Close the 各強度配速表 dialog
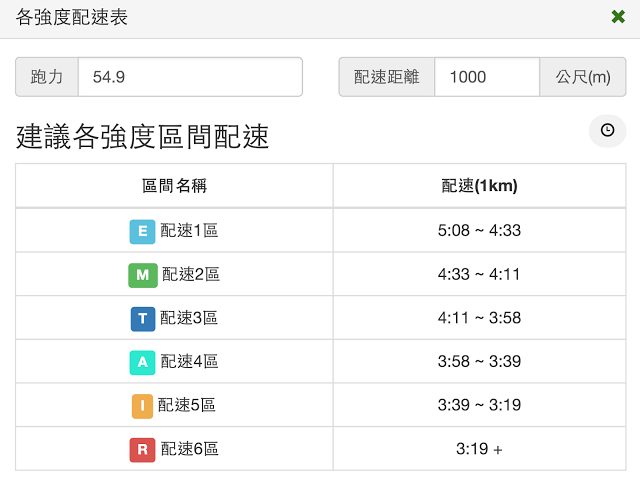640x484 pixels. tap(618, 17)
